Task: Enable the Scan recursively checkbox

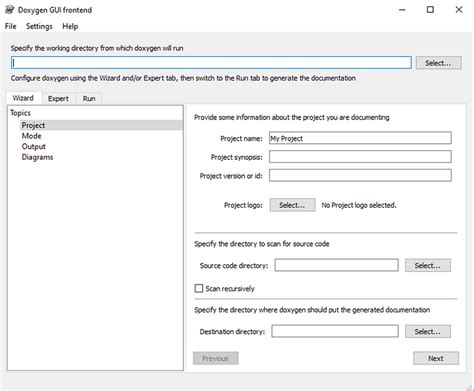Action: pyautogui.click(x=199, y=288)
